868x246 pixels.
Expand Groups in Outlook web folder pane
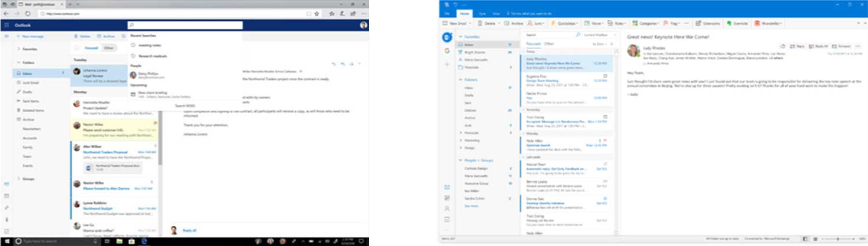19,179
